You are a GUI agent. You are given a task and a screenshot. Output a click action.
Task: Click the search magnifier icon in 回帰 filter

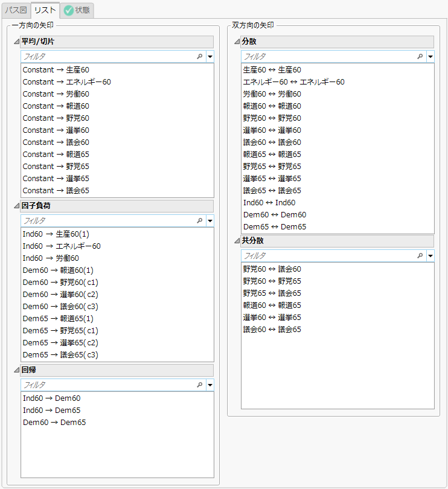(x=200, y=385)
